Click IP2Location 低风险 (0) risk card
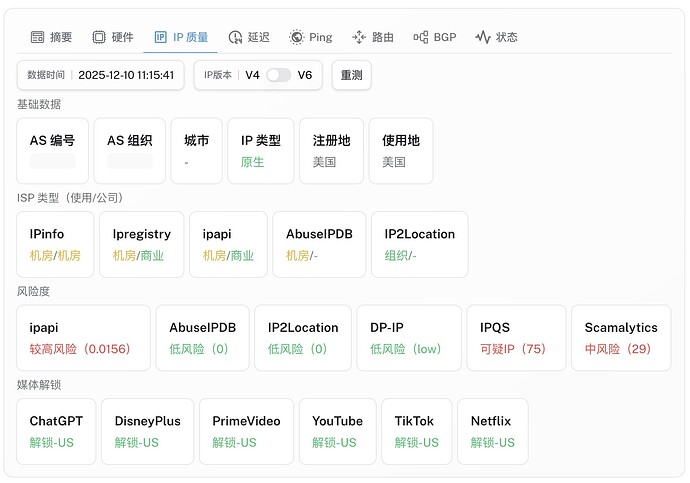690x483 pixels. pyautogui.click(x=303, y=338)
